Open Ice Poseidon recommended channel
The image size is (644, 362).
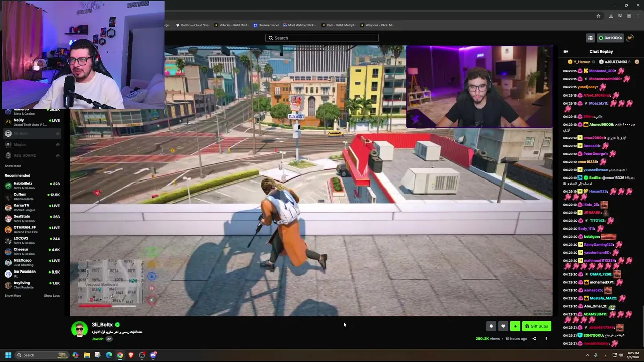pyautogui.click(x=32, y=274)
